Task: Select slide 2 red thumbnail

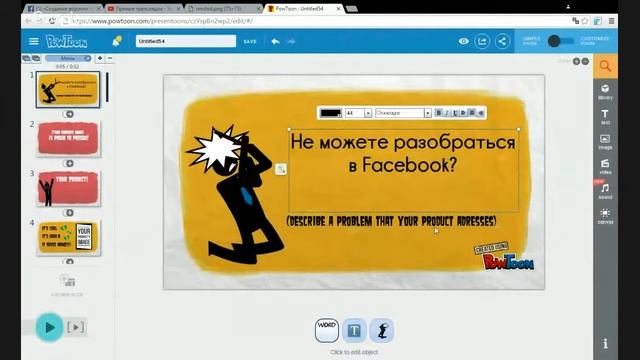Action: pyautogui.click(x=68, y=139)
